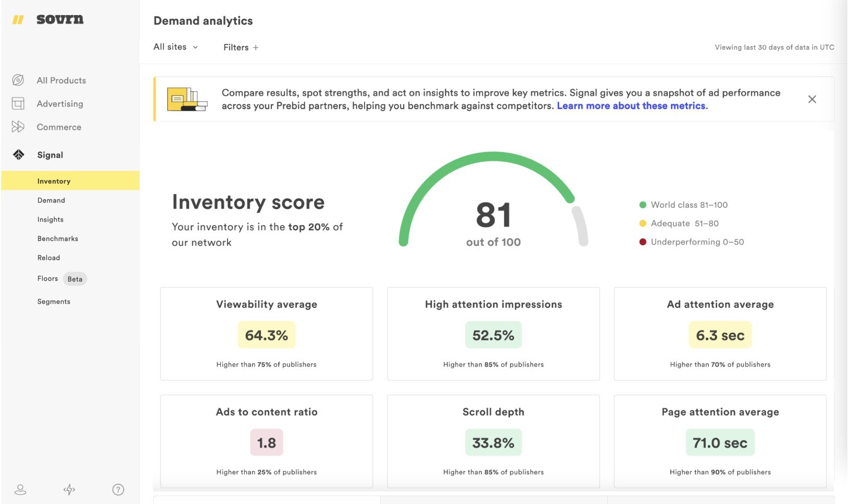Click the 81 score value

pyautogui.click(x=493, y=215)
